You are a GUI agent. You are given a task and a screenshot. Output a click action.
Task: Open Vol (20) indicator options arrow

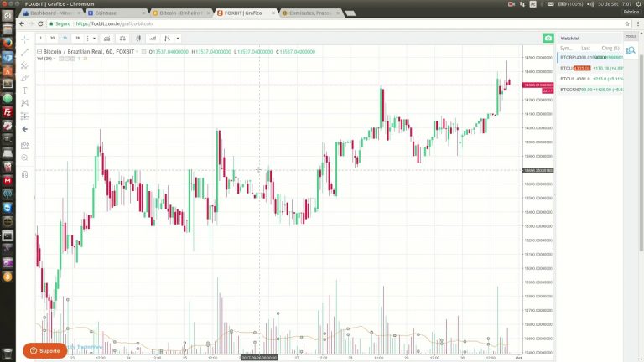[x=55, y=59]
